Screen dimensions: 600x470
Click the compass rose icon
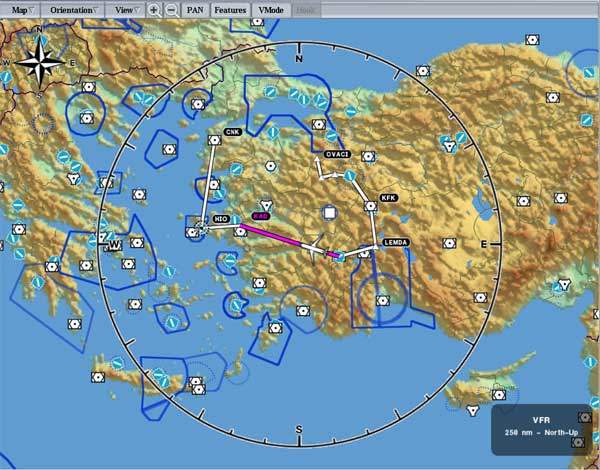coord(39,62)
